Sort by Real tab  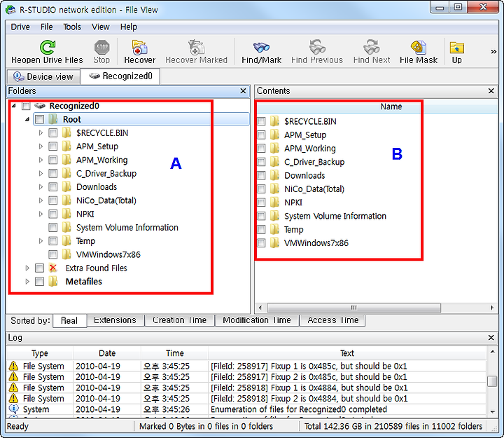pos(69,320)
